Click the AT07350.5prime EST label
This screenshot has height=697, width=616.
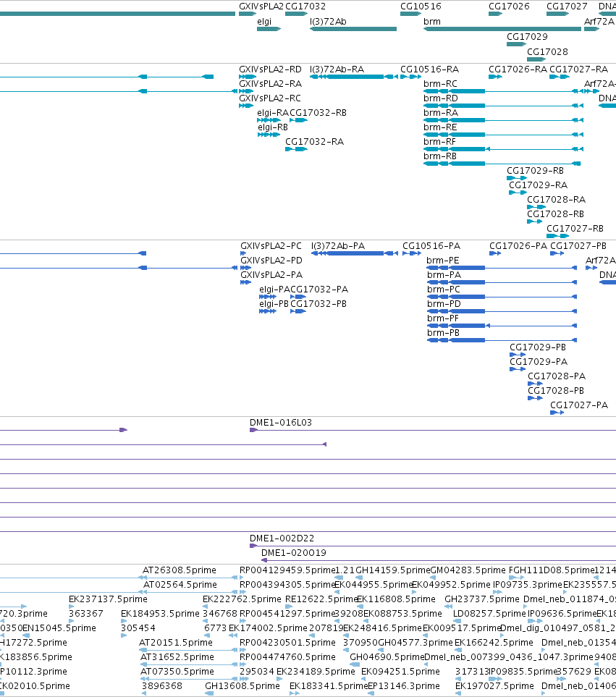coord(177,672)
